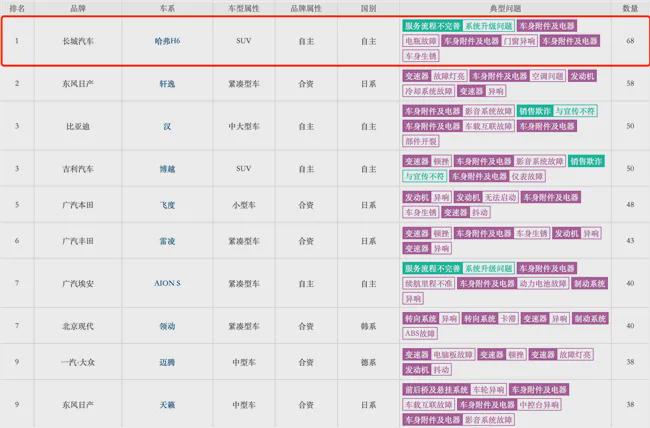Open the 博越 car series link
The image size is (650, 428).
167,168
